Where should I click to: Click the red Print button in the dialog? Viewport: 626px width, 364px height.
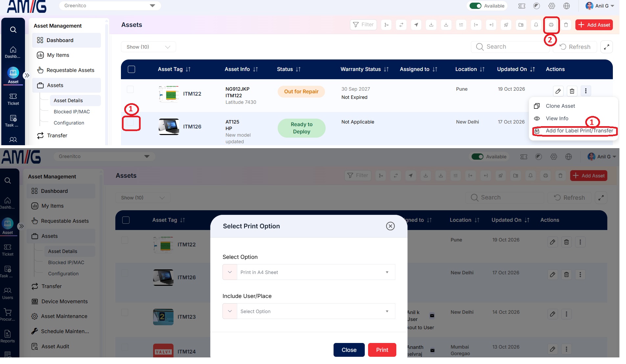382,350
